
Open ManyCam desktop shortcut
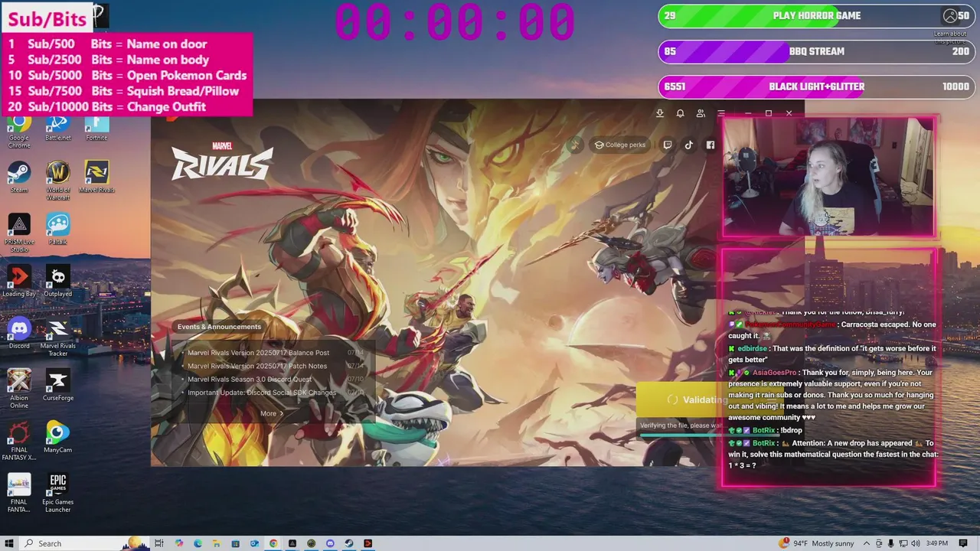(58, 437)
